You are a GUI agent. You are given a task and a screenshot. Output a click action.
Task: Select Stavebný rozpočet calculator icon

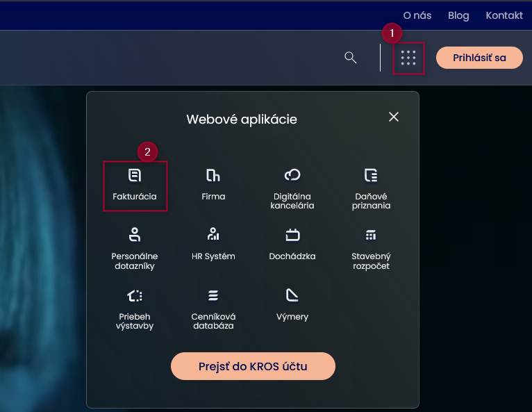[371, 234]
